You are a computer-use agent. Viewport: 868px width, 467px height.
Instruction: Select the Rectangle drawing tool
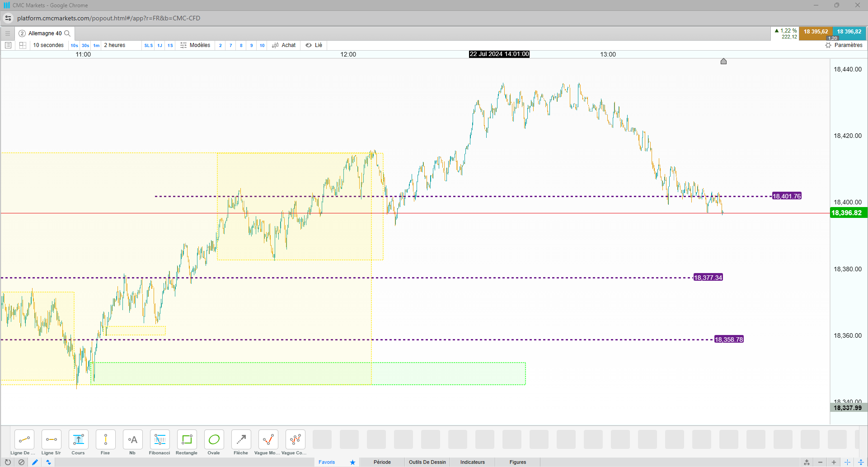[187, 443]
